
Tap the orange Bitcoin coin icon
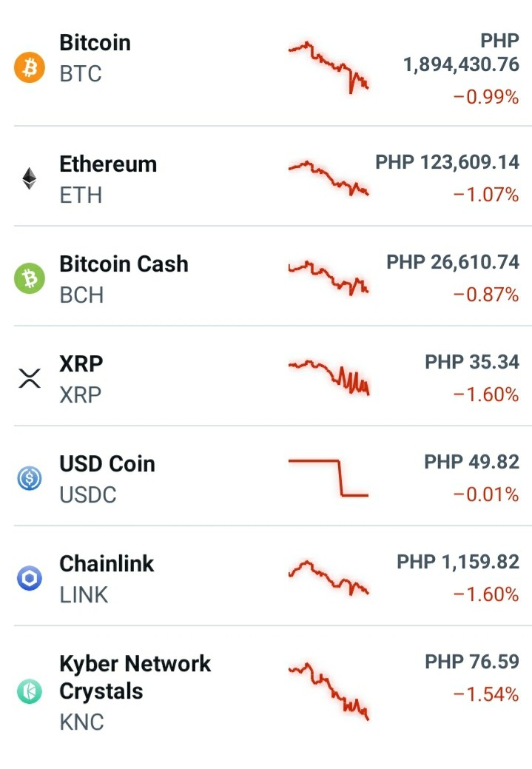point(30,67)
